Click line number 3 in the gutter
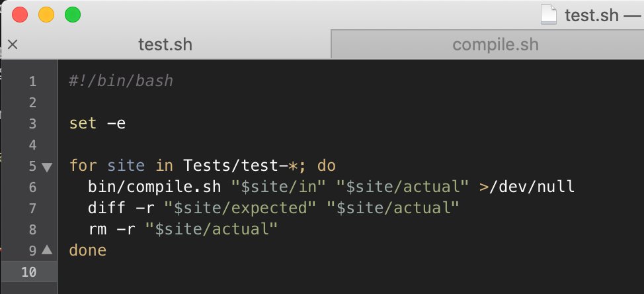 [x=32, y=124]
